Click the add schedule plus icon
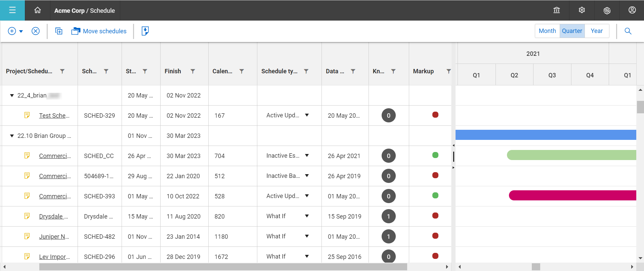The height and width of the screenshot is (271, 644). (x=12, y=31)
